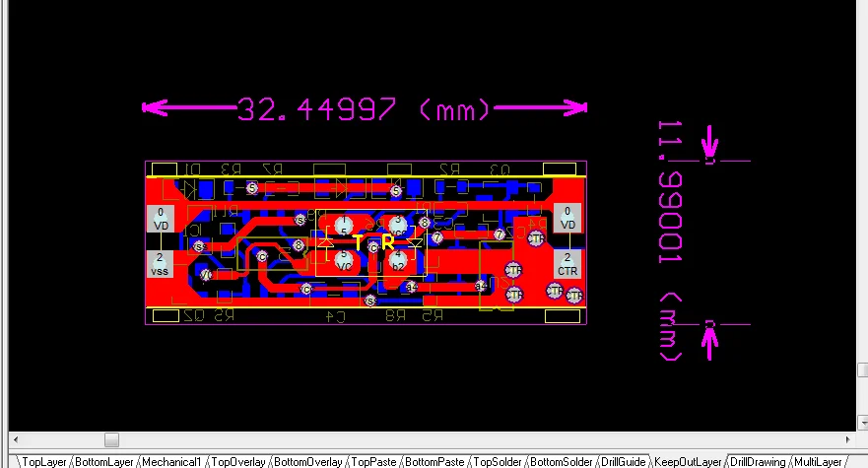Select the rectangular gray CTR pad

[x=568, y=264]
